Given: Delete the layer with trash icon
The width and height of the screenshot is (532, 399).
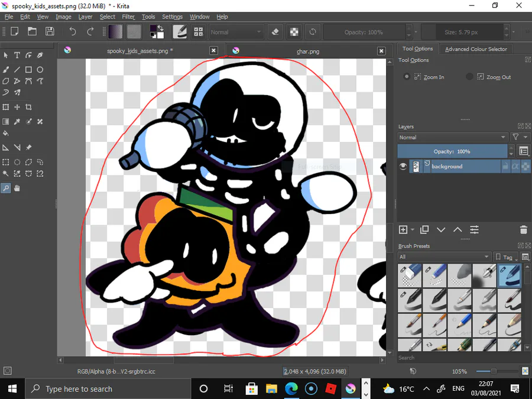Looking at the screenshot, I should [524, 230].
